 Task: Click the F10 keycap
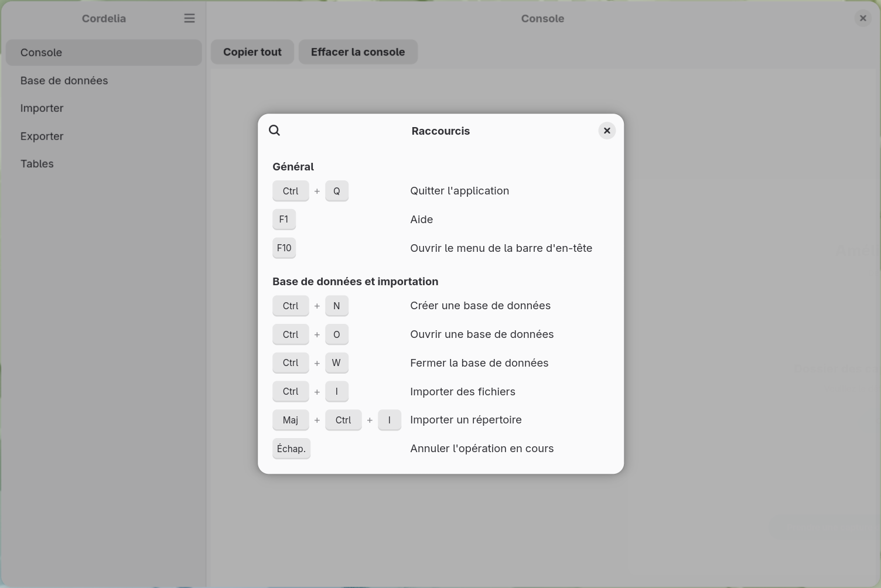[x=284, y=248]
